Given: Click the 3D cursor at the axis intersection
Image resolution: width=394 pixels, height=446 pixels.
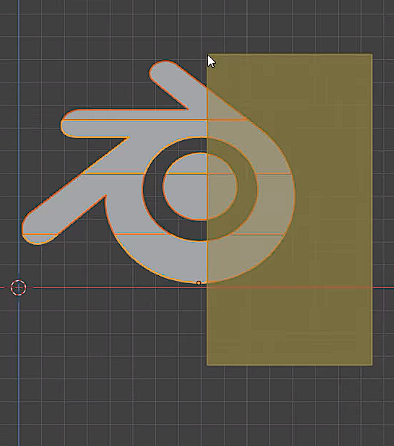Looking at the screenshot, I should [x=18, y=288].
